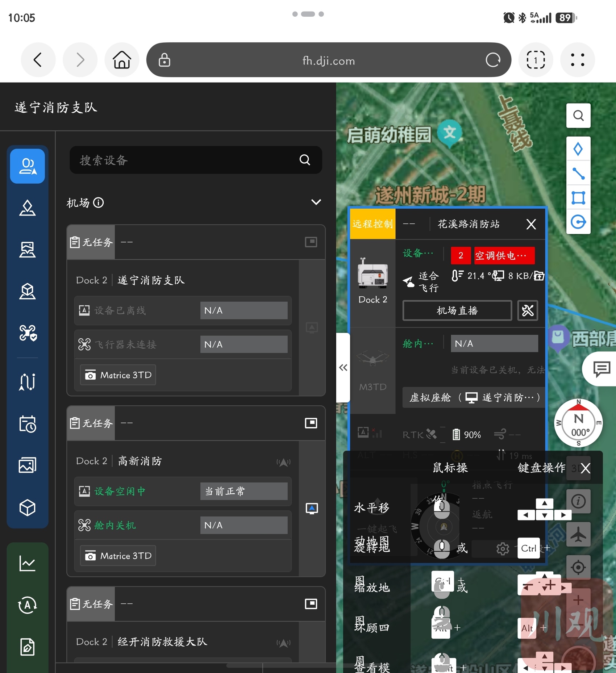Toggle livestream window for 经开消防救援大队 dock
Screen dimensions: 616x673
click(311, 604)
